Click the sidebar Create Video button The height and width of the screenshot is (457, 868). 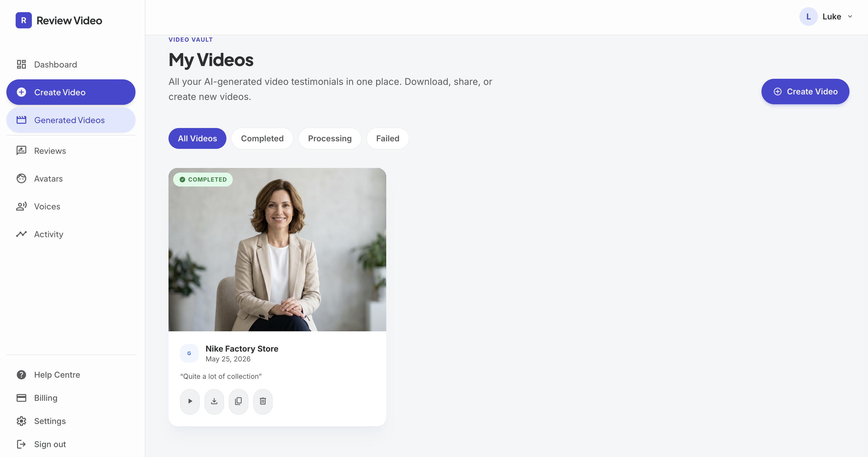tap(71, 92)
